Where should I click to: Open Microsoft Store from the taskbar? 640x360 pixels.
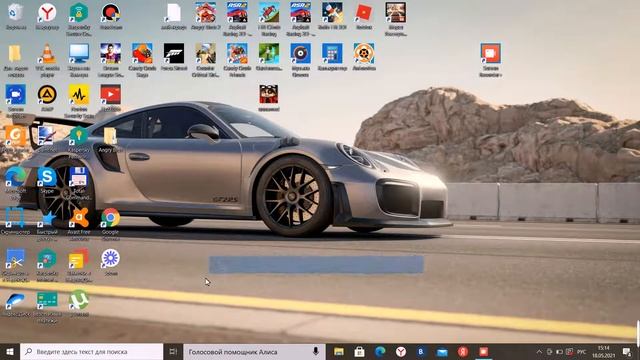359,351
